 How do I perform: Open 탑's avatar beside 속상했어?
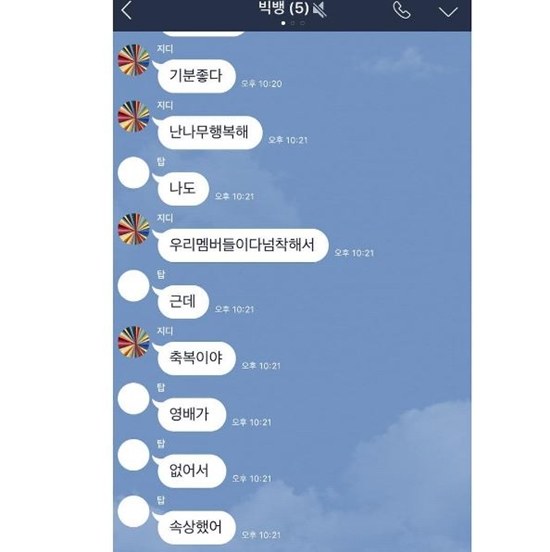click(134, 511)
